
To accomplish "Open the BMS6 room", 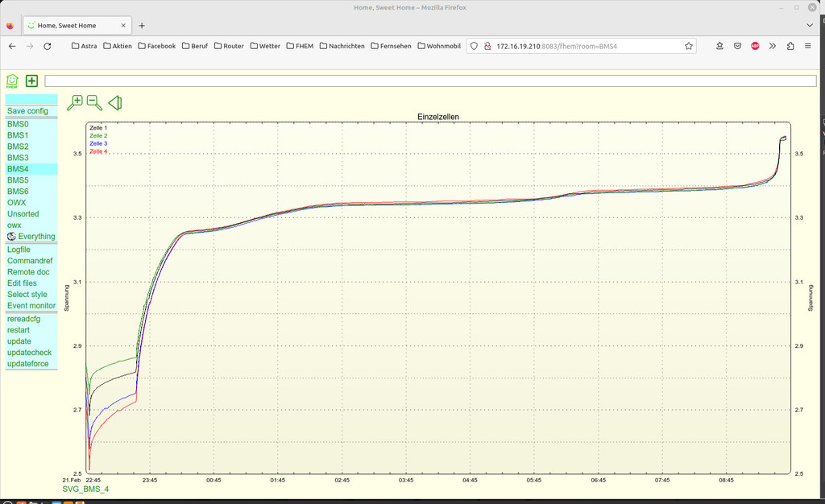I will point(18,192).
